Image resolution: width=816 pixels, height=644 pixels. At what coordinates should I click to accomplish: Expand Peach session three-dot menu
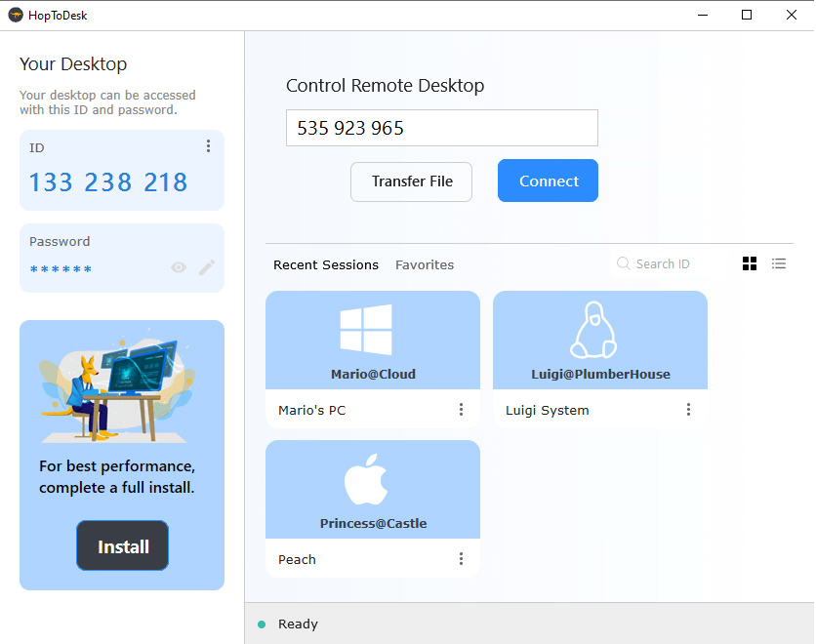coord(462,559)
